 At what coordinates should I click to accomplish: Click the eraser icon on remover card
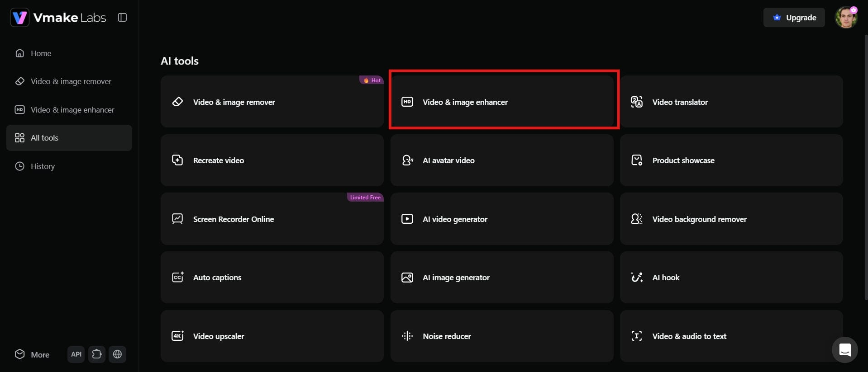tap(177, 102)
